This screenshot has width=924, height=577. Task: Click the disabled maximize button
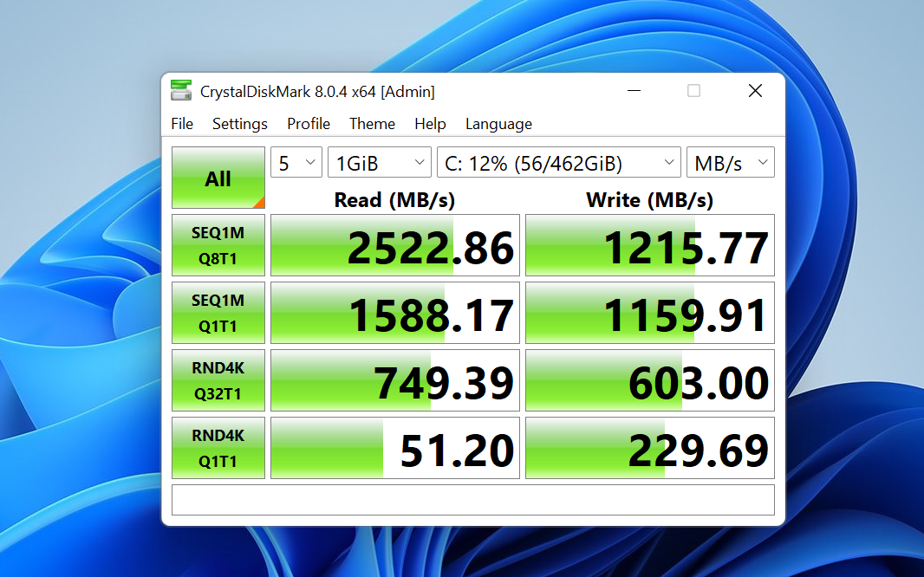[x=694, y=91]
